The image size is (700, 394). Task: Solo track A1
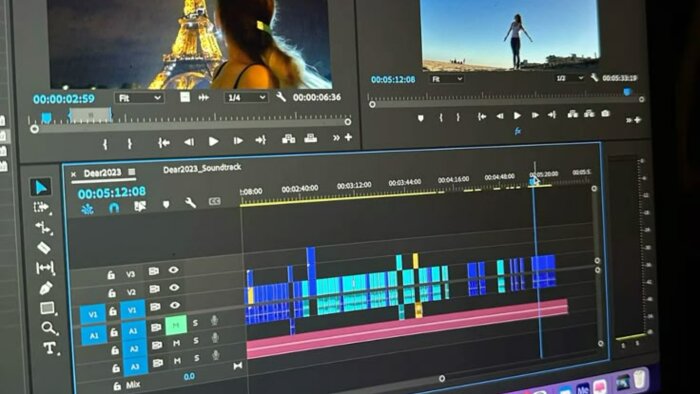[195, 323]
